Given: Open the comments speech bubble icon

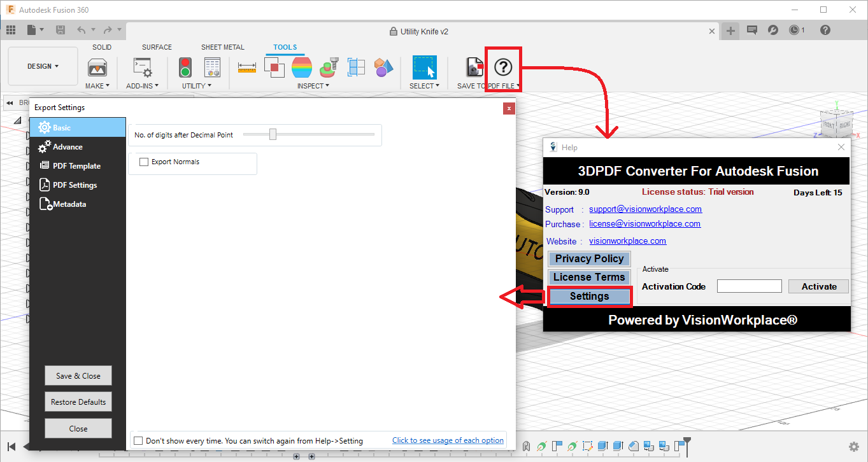Looking at the screenshot, I should pos(752,30).
